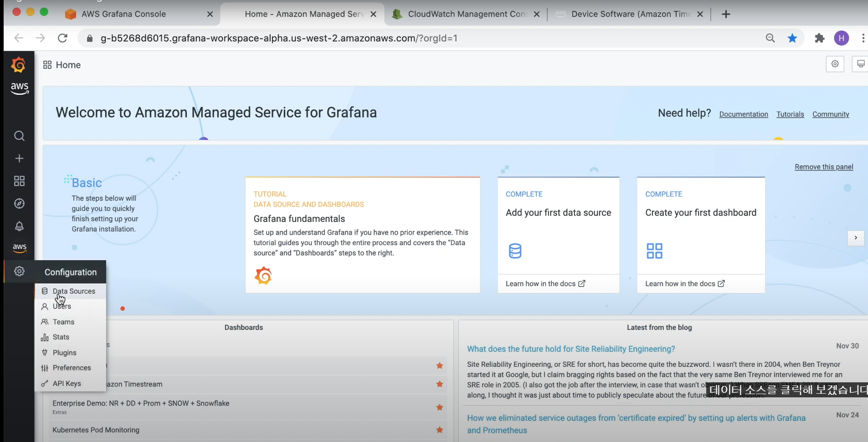This screenshot has width=868, height=442.
Task: Open the certificate expired blog post
Action: [636, 424]
